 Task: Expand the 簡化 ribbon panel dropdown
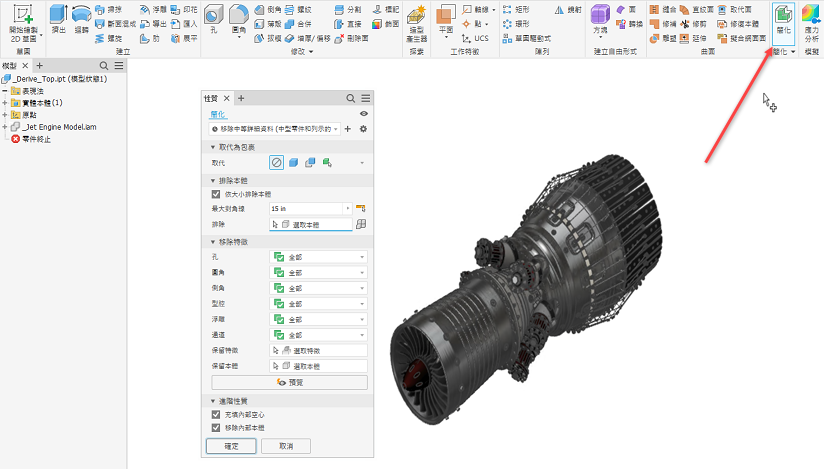(793, 52)
